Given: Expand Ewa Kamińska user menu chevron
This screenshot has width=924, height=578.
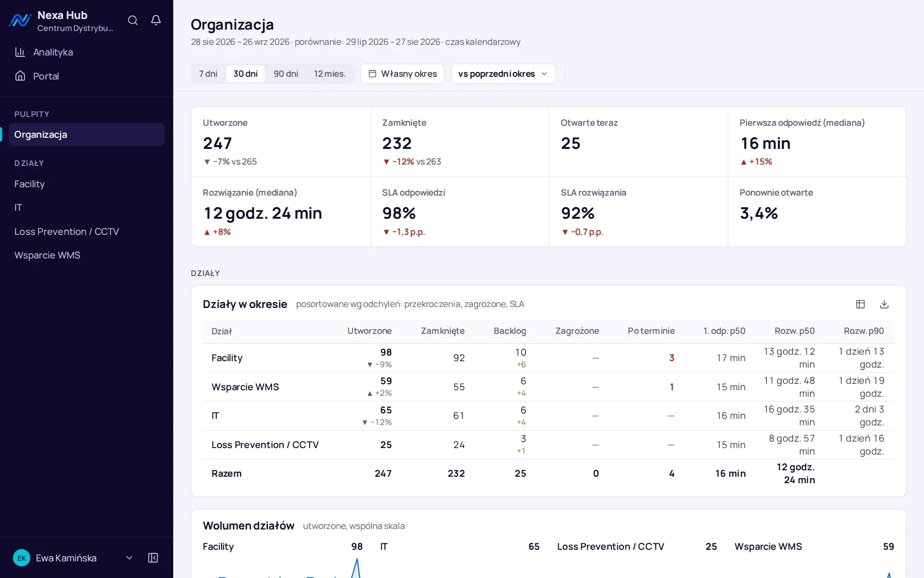Looking at the screenshot, I should 129,558.
